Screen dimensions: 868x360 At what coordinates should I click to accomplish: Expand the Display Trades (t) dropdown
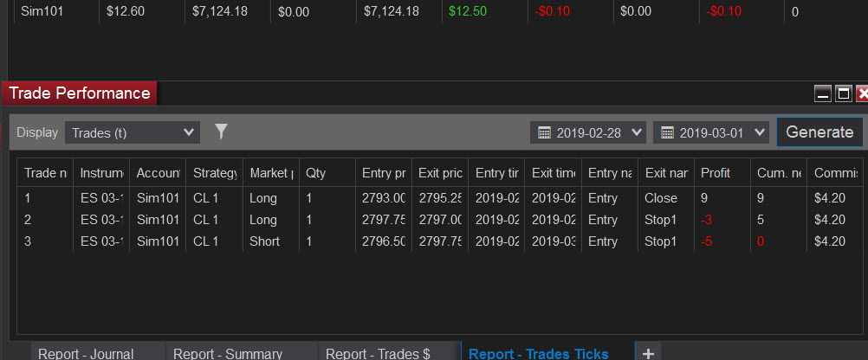tap(133, 132)
